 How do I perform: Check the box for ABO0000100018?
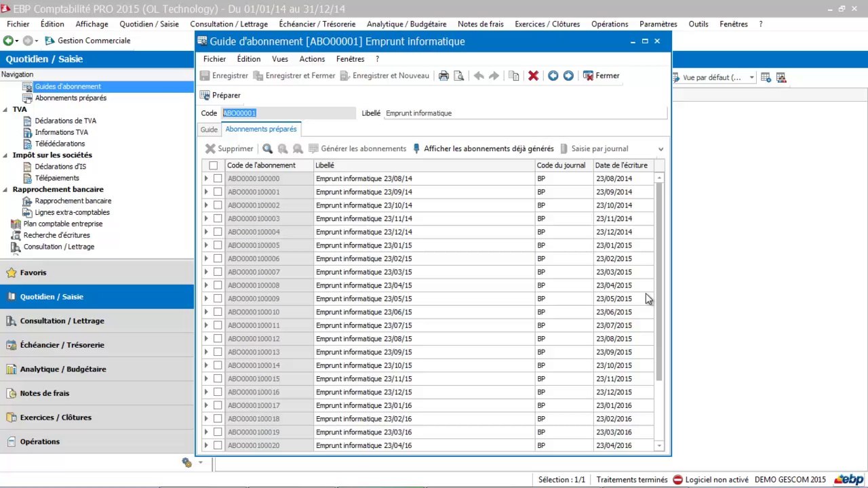tap(217, 419)
